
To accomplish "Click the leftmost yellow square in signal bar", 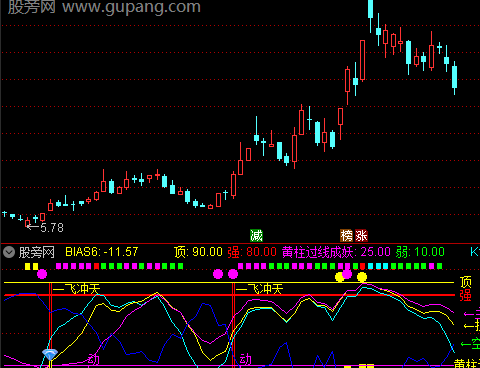I will (27, 266).
